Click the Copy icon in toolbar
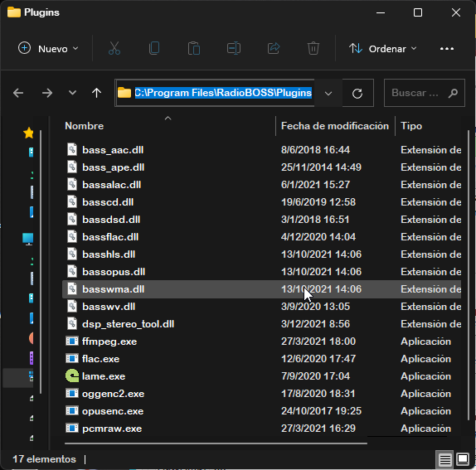 coord(154,48)
